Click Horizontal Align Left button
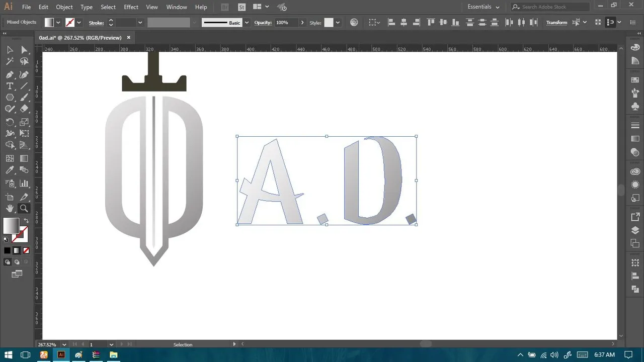644x362 pixels. 391,23
